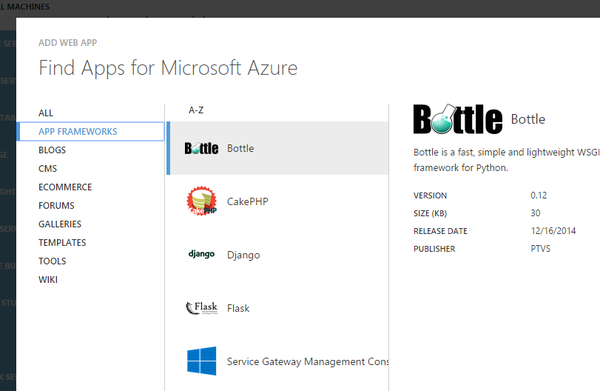Select Service Gateway Management Console entry
Viewport: 600px width, 391px height.
click(x=278, y=361)
